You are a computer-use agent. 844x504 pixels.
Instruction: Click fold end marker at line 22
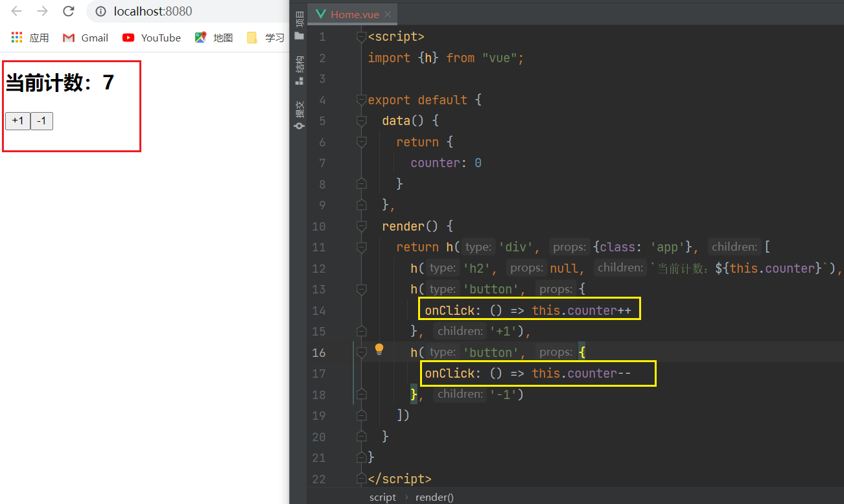(x=362, y=479)
